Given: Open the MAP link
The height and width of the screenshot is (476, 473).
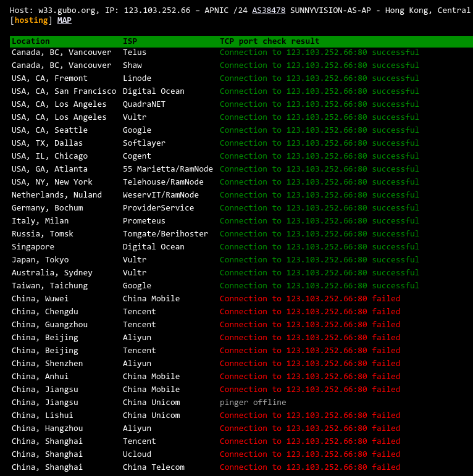Looking at the screenshot, I should (x=64, y=20).
